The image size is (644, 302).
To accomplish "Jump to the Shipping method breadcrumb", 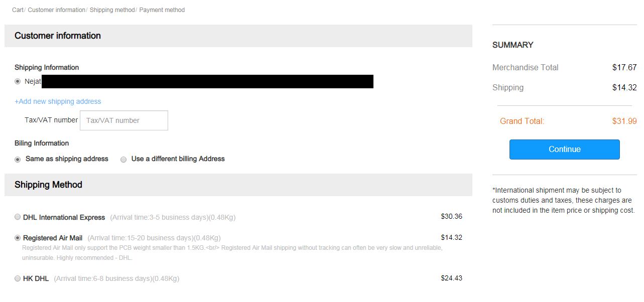I will 112,10.
